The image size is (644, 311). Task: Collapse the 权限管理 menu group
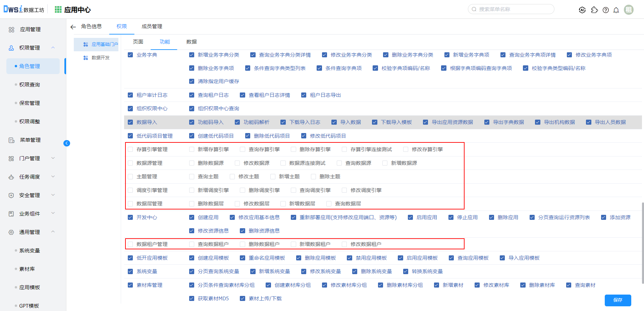53,48
